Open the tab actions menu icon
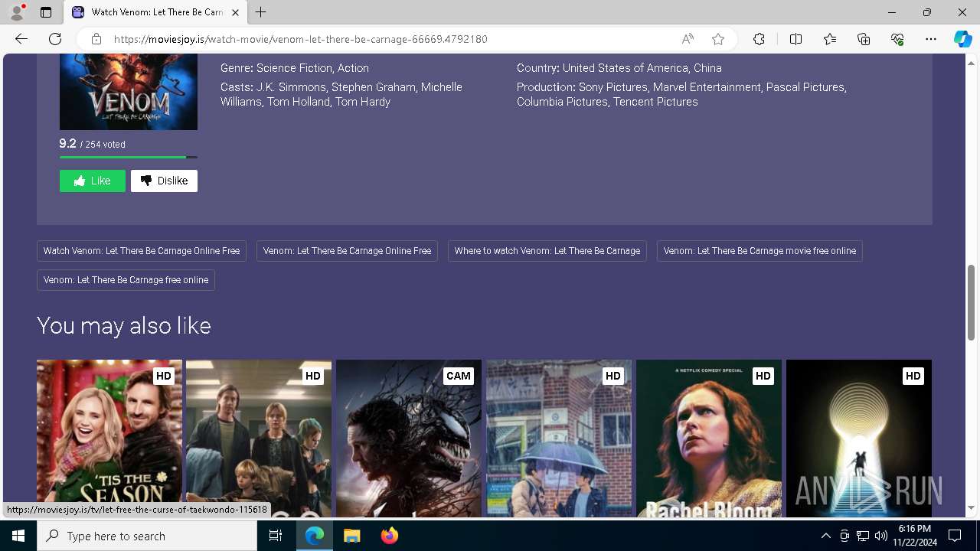Image resolution: width=980 pixels, height=551 pixels. click(46, 12)
